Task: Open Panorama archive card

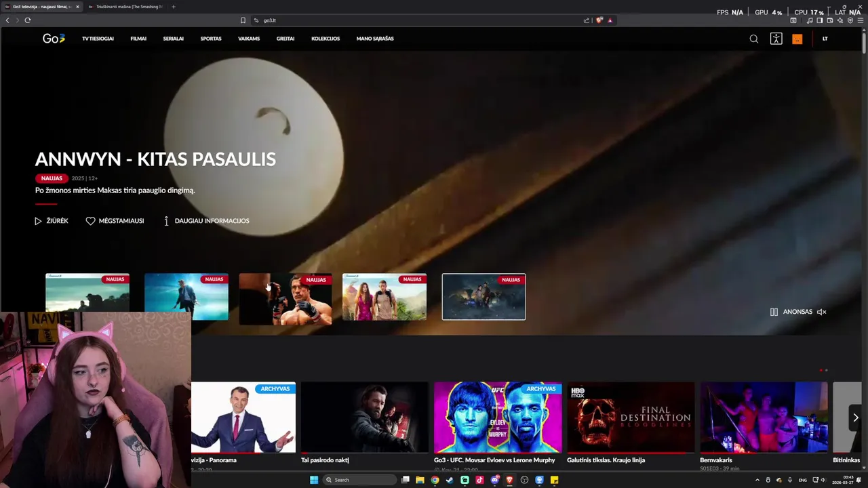Action: click(243, 418)
